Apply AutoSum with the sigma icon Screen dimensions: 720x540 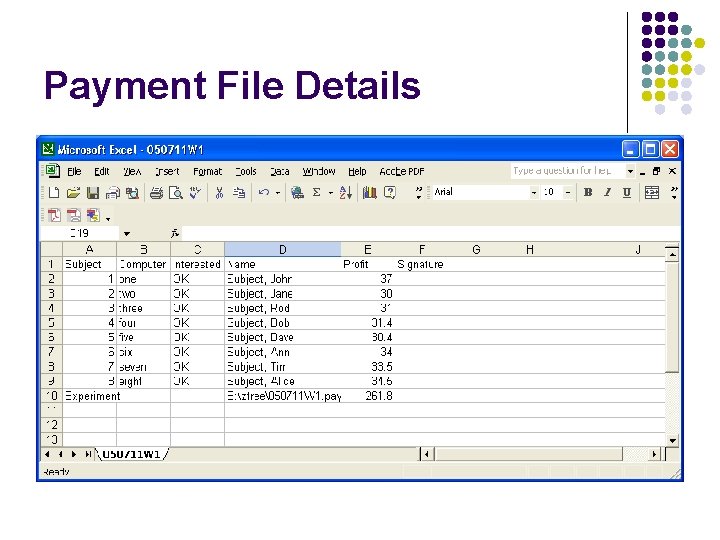pyautogui.click(x=316, y=193)
